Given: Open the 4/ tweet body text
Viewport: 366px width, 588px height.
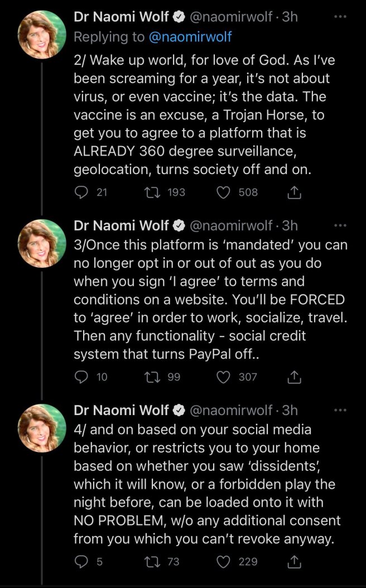Looking at the screenshot, I should pyautogui.click(x=206, y=484).
